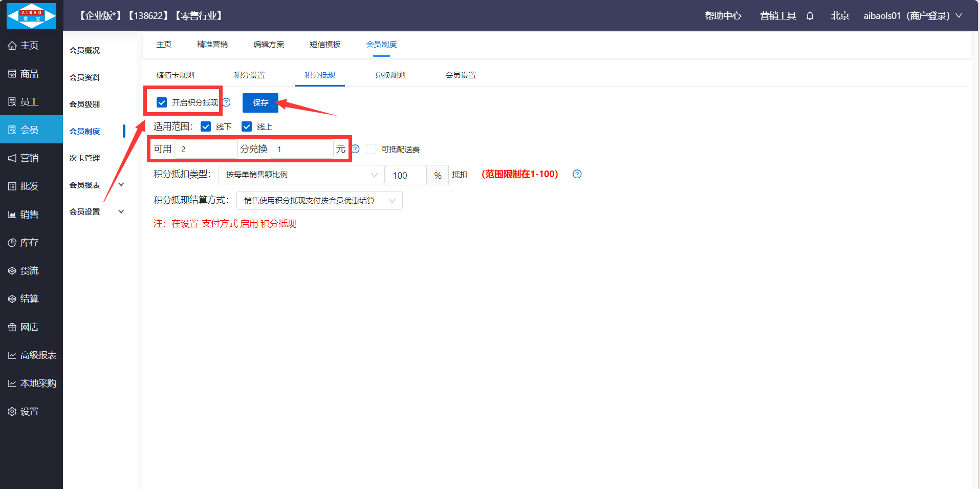Image resolution: width=980 pixels, height=489 pixels.
Task: Click help icon beside 开启积分抵现
Action: pyautogui.click(x=226, y=102)
